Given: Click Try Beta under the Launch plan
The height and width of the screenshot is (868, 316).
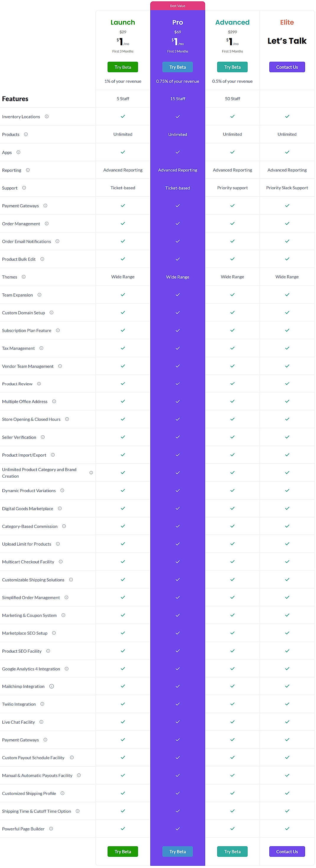Looking at the screenshot, I should coord(123,67).
